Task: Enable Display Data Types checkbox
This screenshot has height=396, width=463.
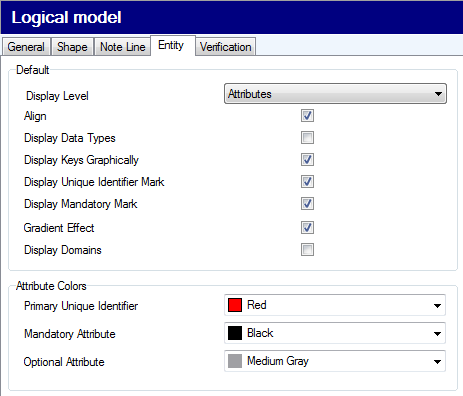Action: coord(307,138)
